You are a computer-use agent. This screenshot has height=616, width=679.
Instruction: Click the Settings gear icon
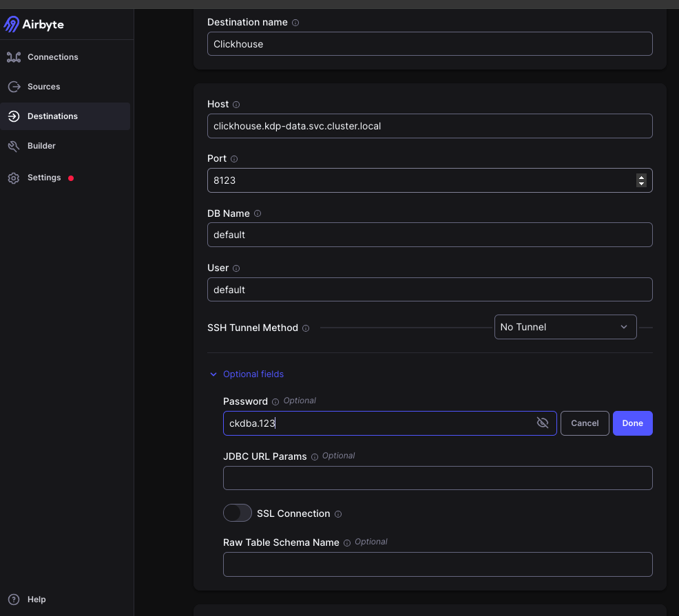tap(14, 178)
